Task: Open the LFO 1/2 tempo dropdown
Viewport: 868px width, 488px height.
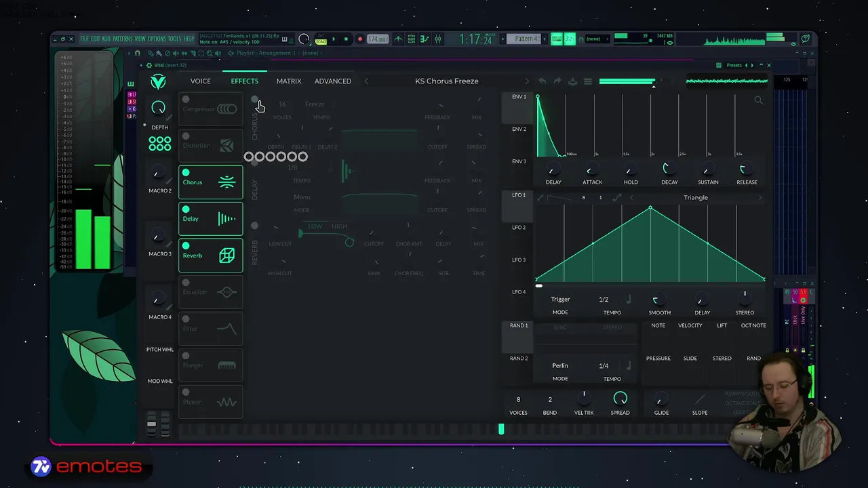Action: [604, 299]
